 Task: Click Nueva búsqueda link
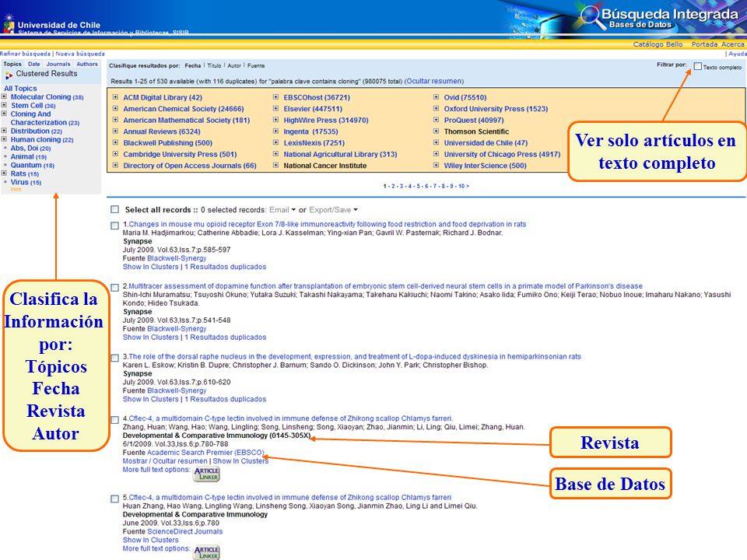tap(80, 54)
